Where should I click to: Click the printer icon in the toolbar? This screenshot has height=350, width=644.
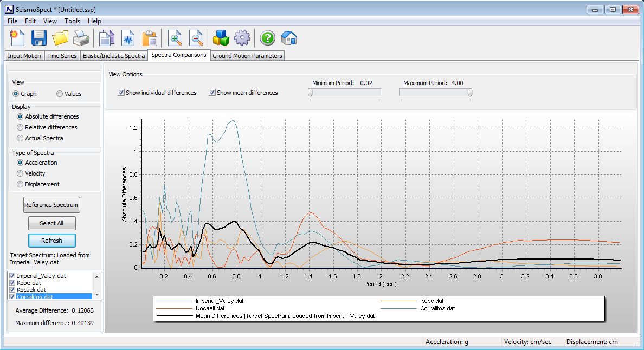[x=81, y=38]
